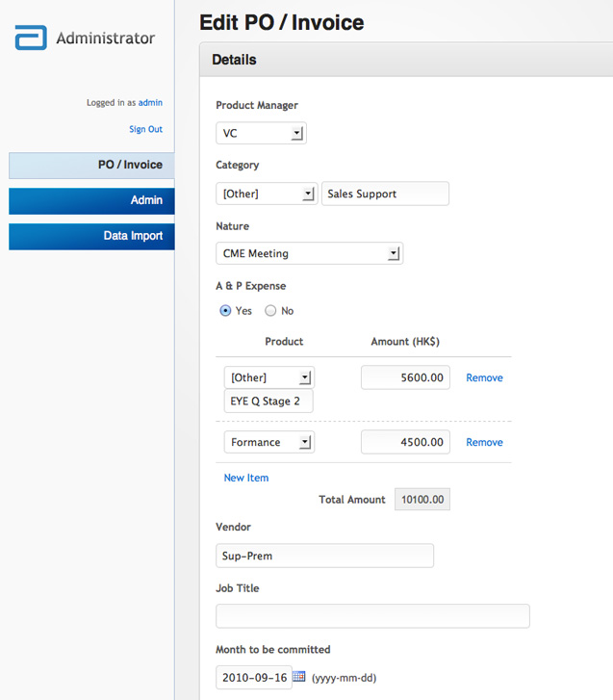Image resolution: width=613 pixels, height=700 pixels.
Task: Open the Admin section
Action: [x=91, y=201]
